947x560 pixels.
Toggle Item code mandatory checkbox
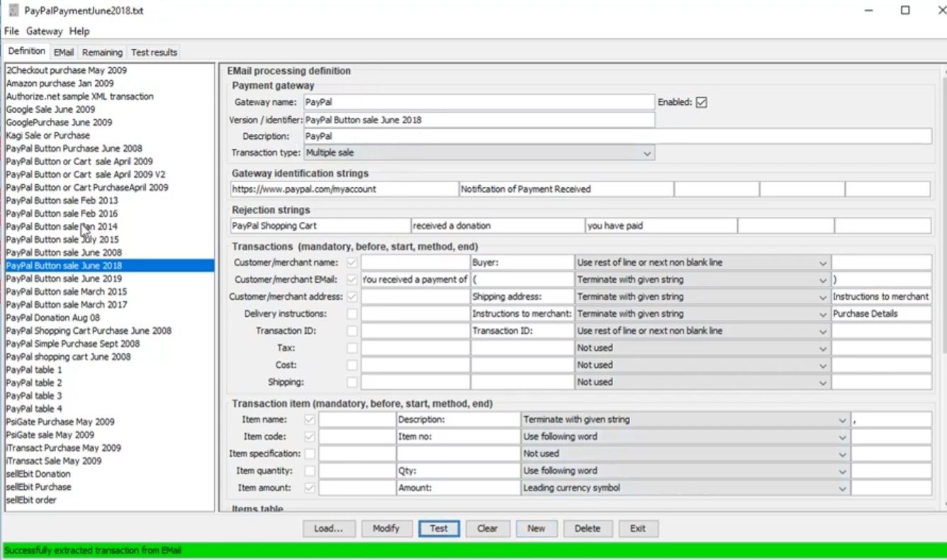click(310, 437)
